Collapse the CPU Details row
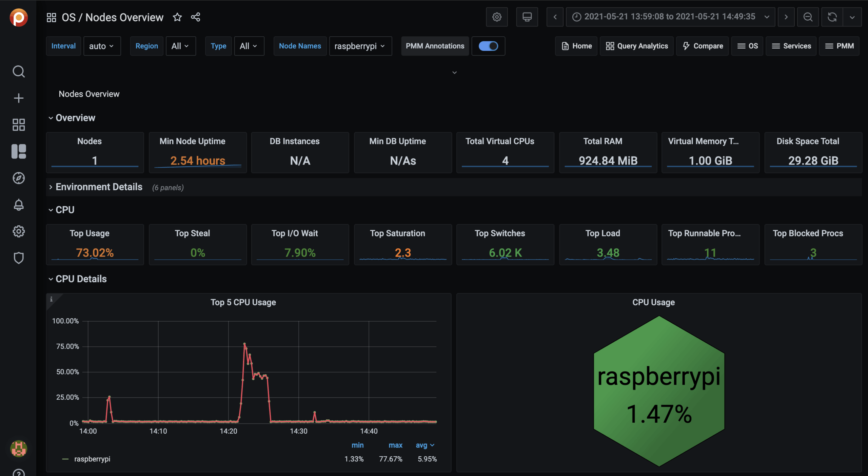 click(81, 279)
